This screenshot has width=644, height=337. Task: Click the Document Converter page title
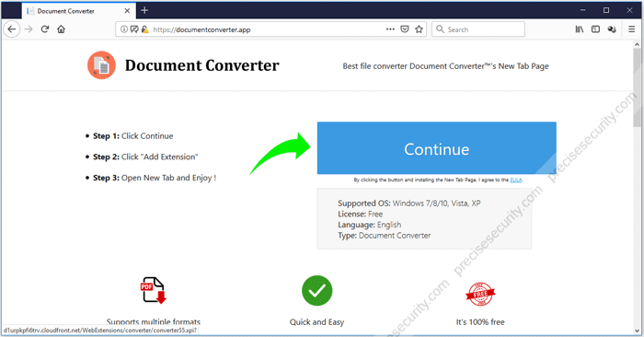click(x=201, y=65)
